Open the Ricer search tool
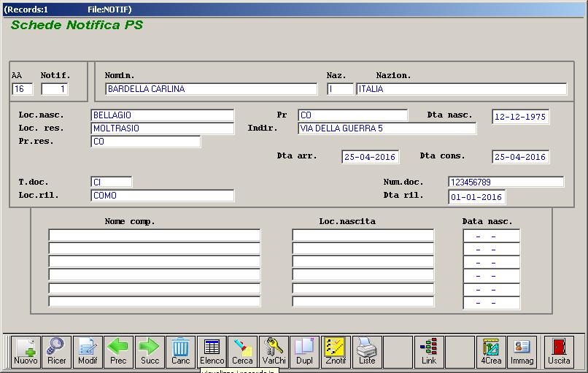Screen dimensions: 588x373 (x=56, y=352)
